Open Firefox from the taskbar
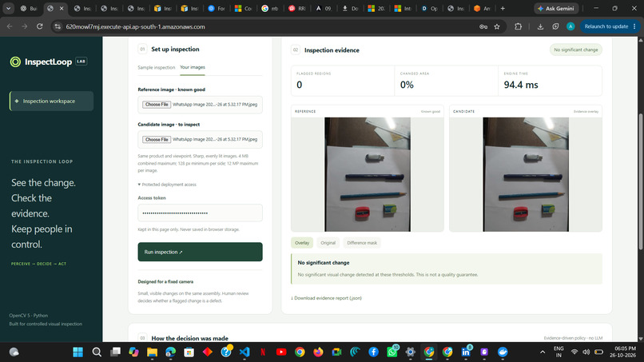Viewport: 644px width, 362px height. [x=318, y=352]
